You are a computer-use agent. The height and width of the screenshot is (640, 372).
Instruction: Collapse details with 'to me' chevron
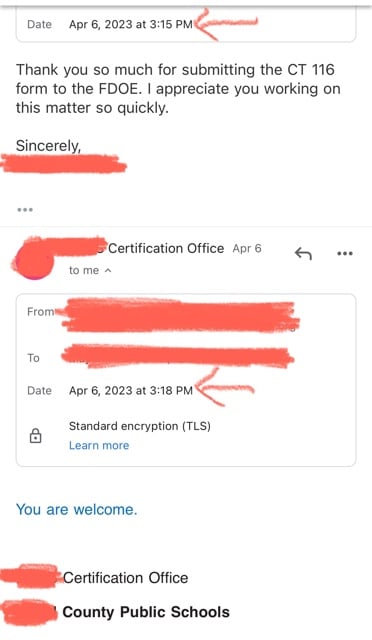coord(108,270)
